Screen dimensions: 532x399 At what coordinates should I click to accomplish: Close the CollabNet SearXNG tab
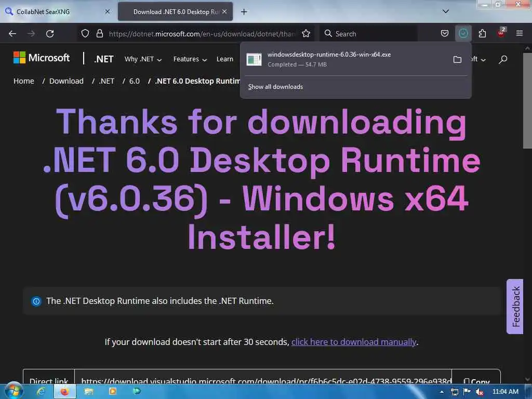point(107,11)
